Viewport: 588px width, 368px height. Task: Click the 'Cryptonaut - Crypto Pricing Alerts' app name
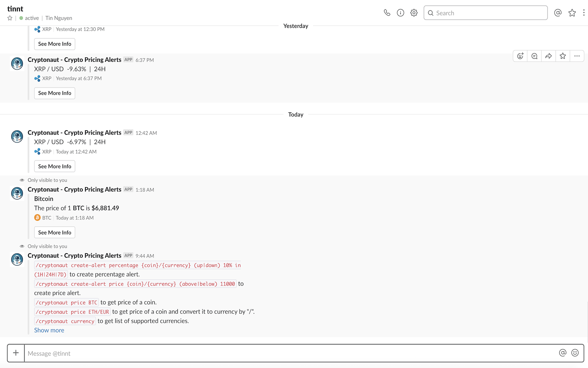pyautogui.click(x=74, y=60)
